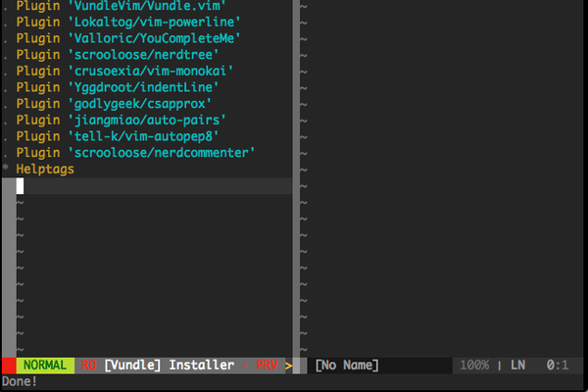Click the Helptags line
588x392 pixels.
45,170
